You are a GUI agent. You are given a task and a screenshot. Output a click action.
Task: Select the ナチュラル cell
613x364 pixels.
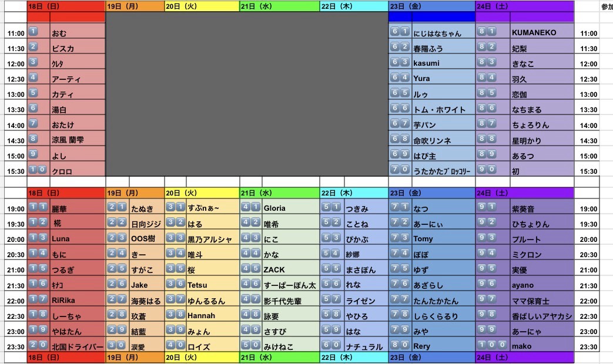click(366, 345)
